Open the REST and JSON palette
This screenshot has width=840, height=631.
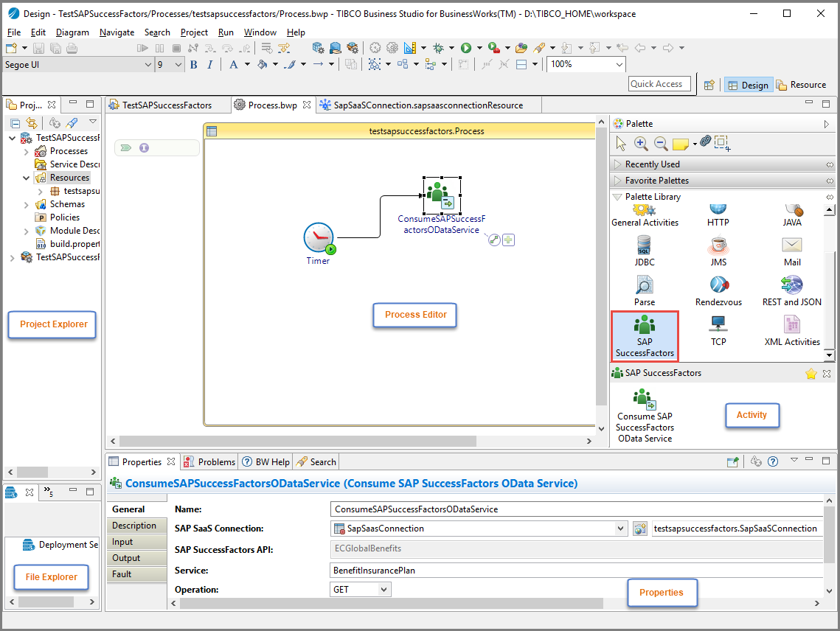[791, 290]
